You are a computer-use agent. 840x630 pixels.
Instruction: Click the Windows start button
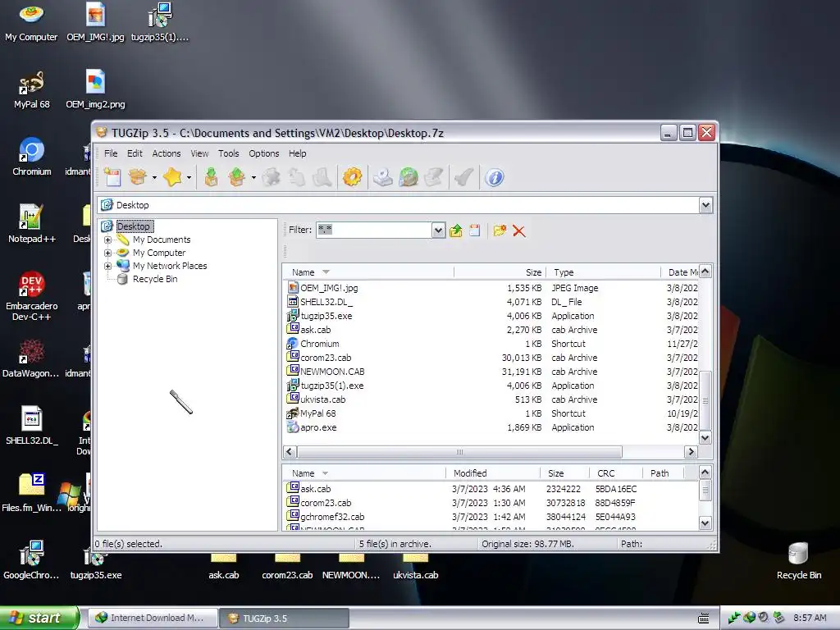pyautogui.click(x=39, y=618)
